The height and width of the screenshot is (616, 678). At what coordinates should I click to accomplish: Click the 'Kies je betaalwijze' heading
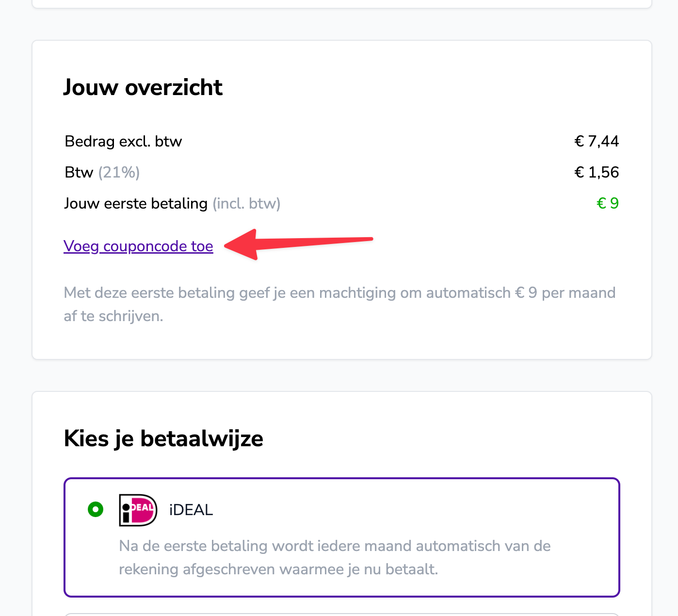pyautogui.click(x=163, y=438)
